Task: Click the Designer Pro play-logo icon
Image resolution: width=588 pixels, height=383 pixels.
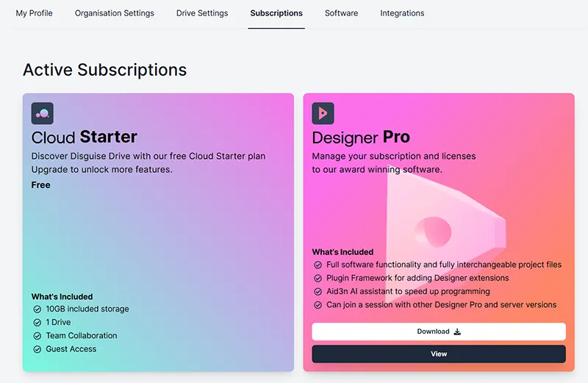Action: (323, 113)
